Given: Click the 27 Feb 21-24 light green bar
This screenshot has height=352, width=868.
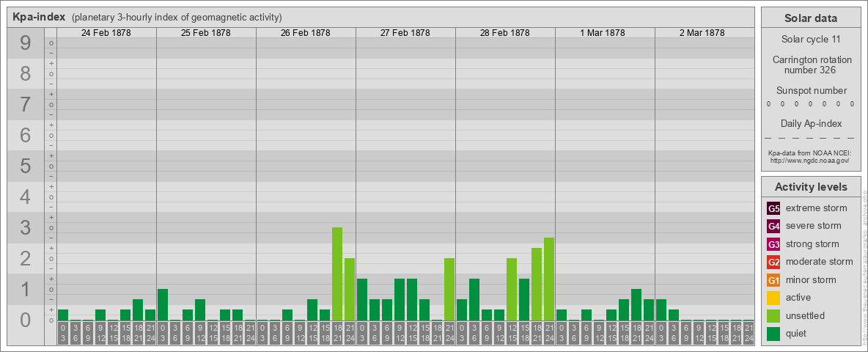Looking at the screenshot, I should [x=449, y=290].
